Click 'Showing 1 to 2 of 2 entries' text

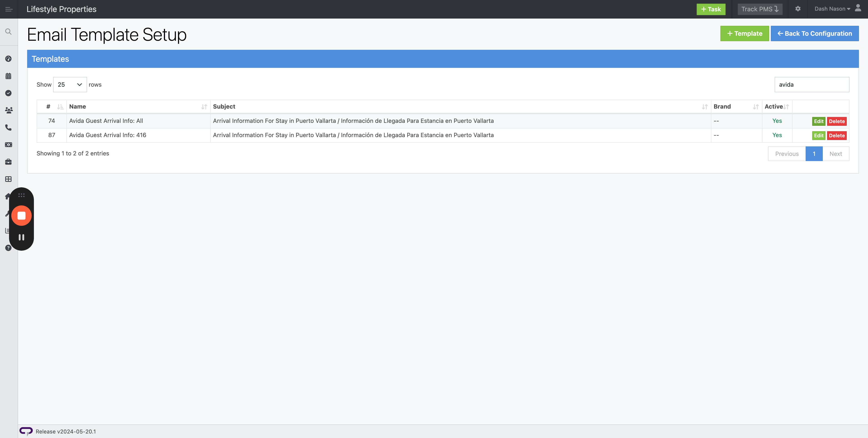pos(73,153)
